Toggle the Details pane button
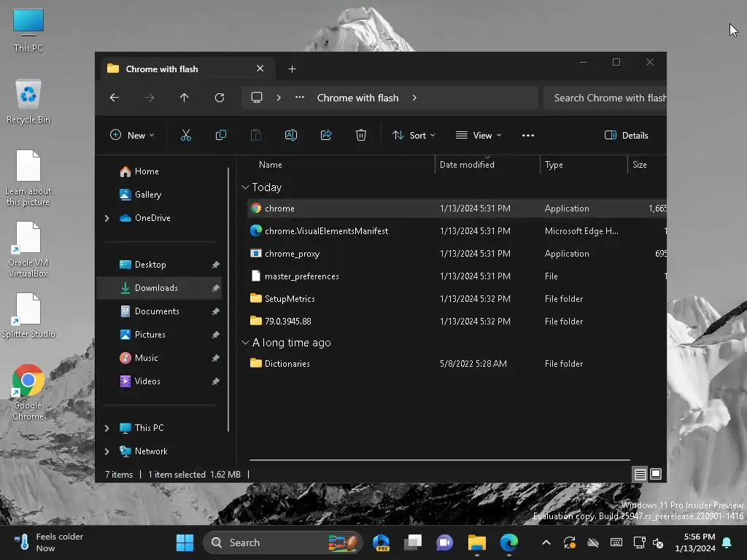The image size is (747, 560). click(626, 135)
